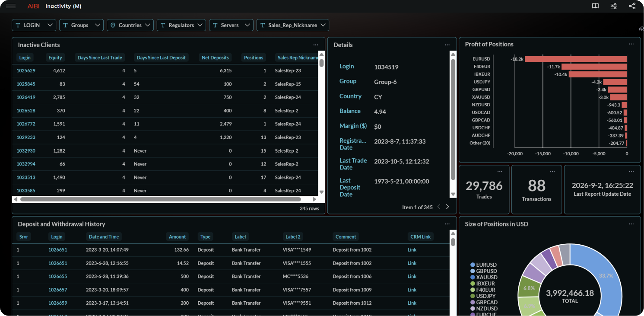Click the AIBI logo
Viewport: 644px width, 316px height.
33,6
